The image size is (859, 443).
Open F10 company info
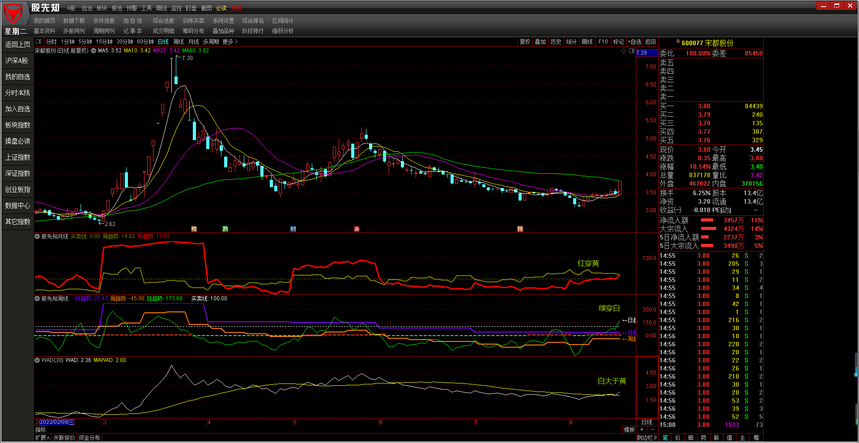[x=603, y=42]
